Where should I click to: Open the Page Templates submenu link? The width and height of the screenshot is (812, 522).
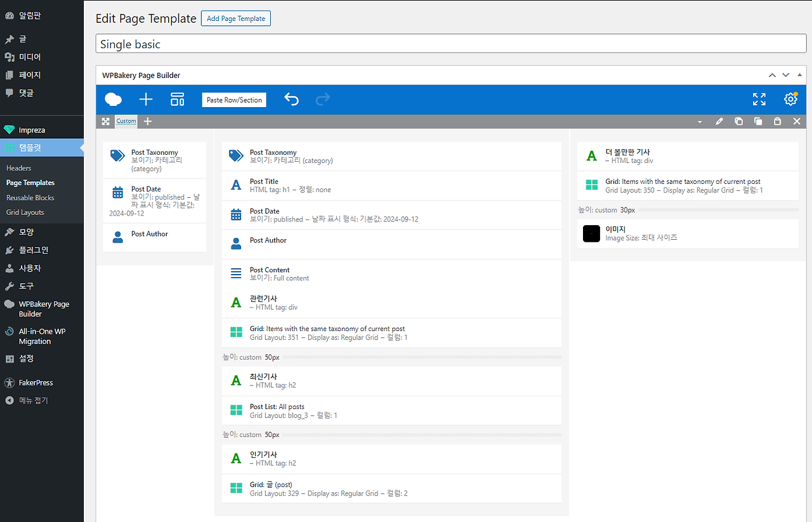pyautogui.click(x=30, y=183)
